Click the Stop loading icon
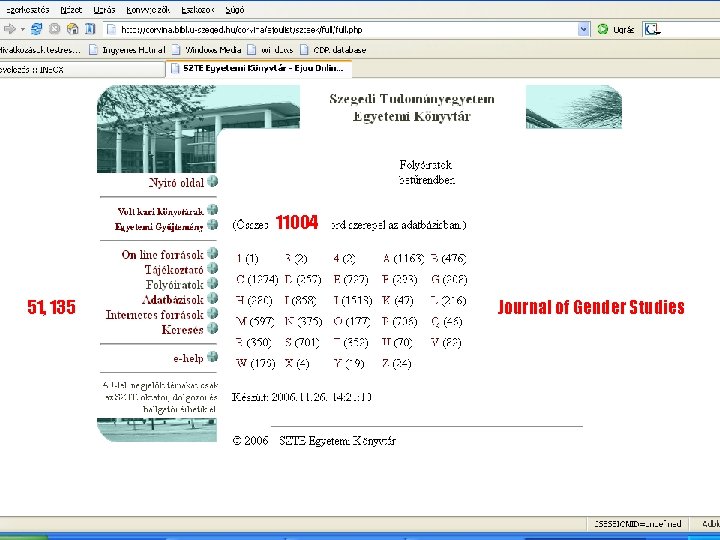This screenshot has width=720, height=540. tap(55, 29)
